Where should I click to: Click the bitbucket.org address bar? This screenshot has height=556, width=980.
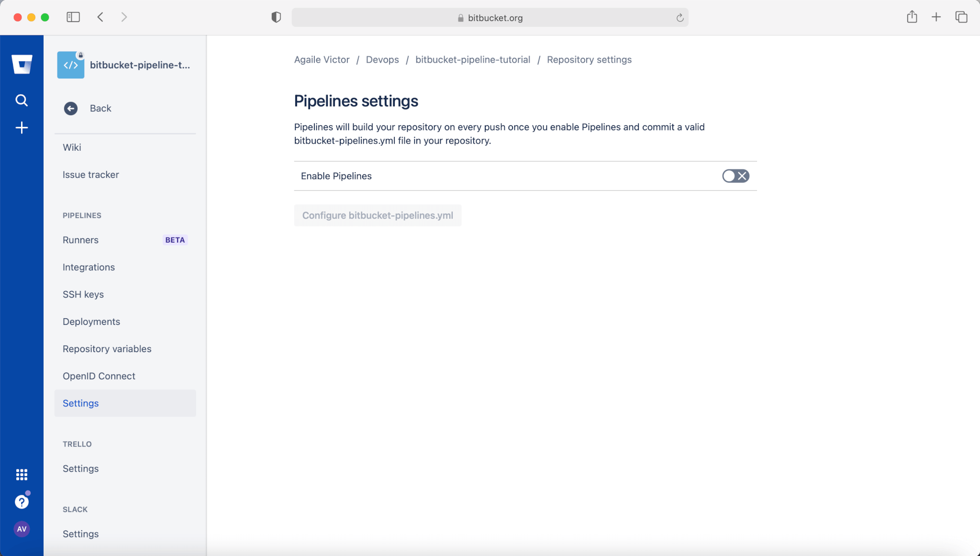point(490,18)
